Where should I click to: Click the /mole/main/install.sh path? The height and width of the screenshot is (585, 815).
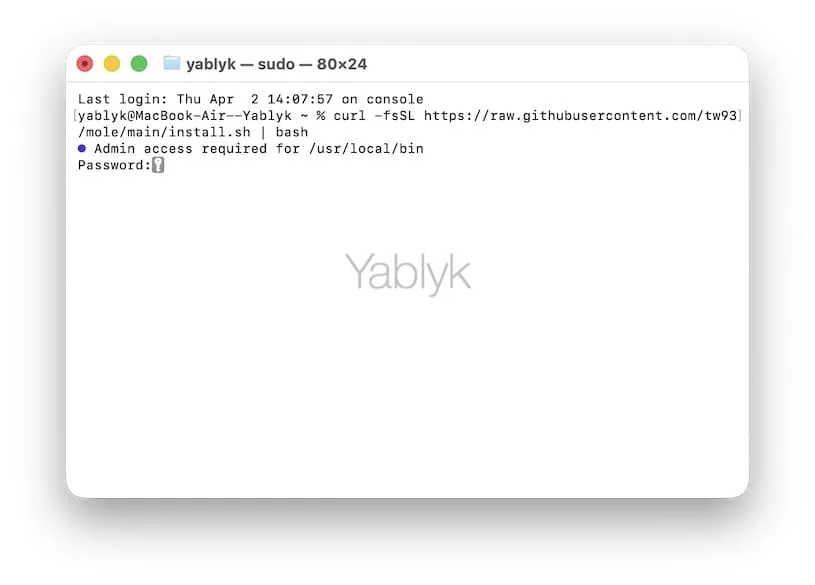[164, 132]
